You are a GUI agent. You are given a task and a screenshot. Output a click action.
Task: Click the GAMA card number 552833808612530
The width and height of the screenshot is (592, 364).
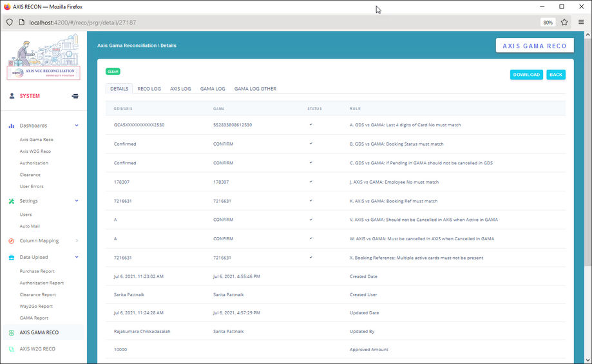click(233, 124)
